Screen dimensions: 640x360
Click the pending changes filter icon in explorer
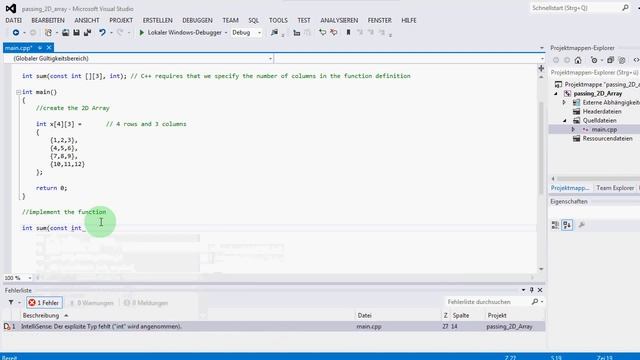click(x=594, y=60)
